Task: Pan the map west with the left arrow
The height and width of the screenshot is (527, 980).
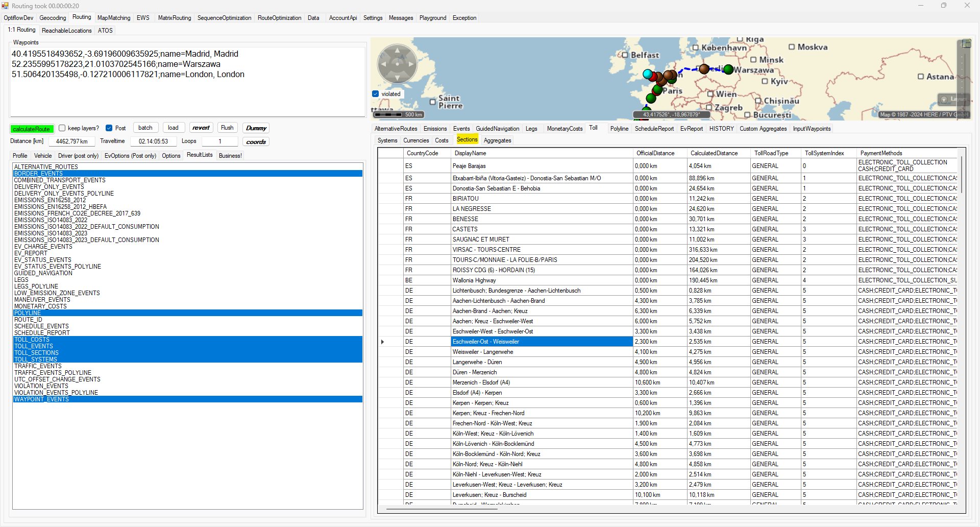Action: coord(384,64)
